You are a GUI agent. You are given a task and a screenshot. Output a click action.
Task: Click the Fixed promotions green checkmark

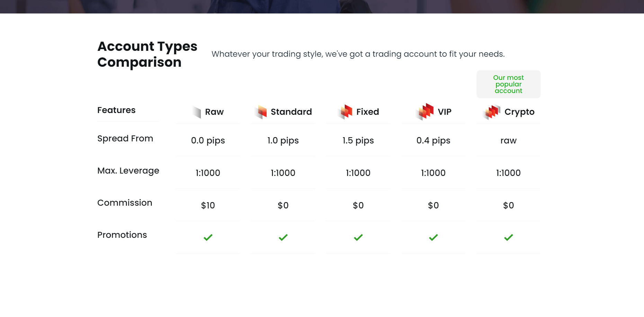pyautogui.click(x=358, y=237)
